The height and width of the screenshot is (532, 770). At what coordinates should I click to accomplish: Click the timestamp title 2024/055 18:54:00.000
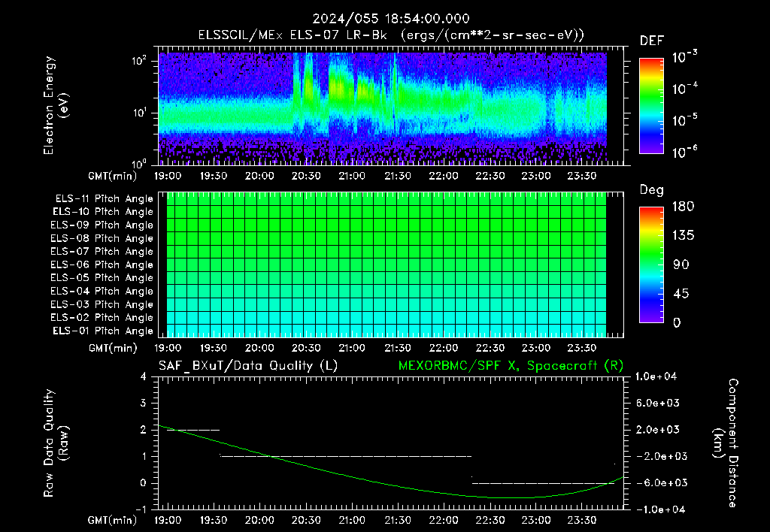click(391, 19)
